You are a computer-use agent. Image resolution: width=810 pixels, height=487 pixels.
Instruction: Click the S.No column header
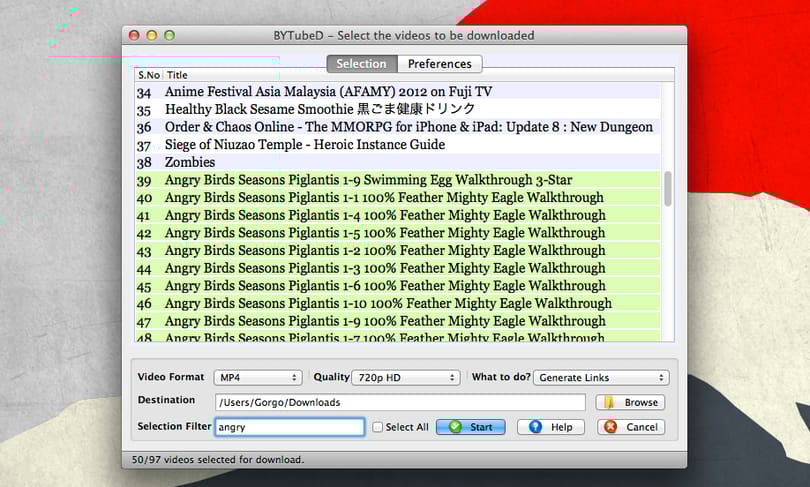click(149, 75)
